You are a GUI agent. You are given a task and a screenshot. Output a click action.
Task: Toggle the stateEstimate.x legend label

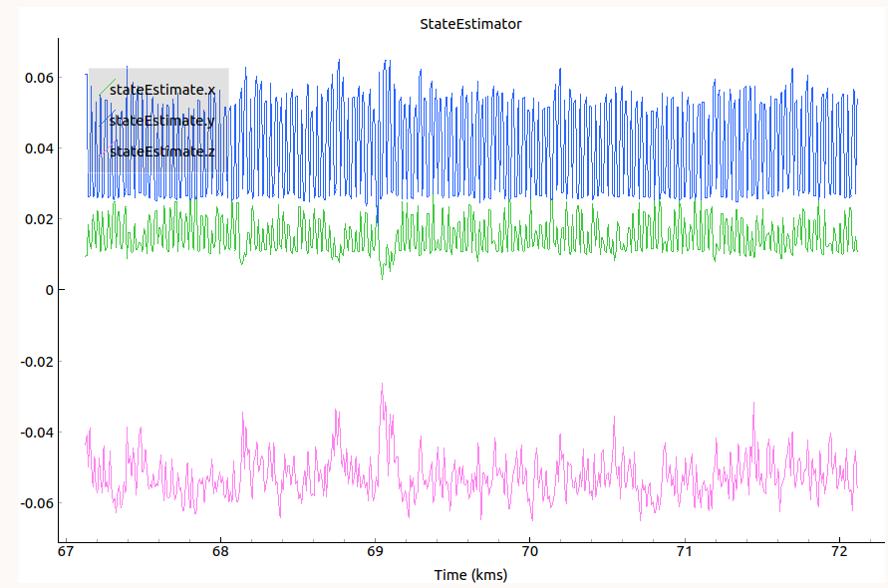pos(162,90)
